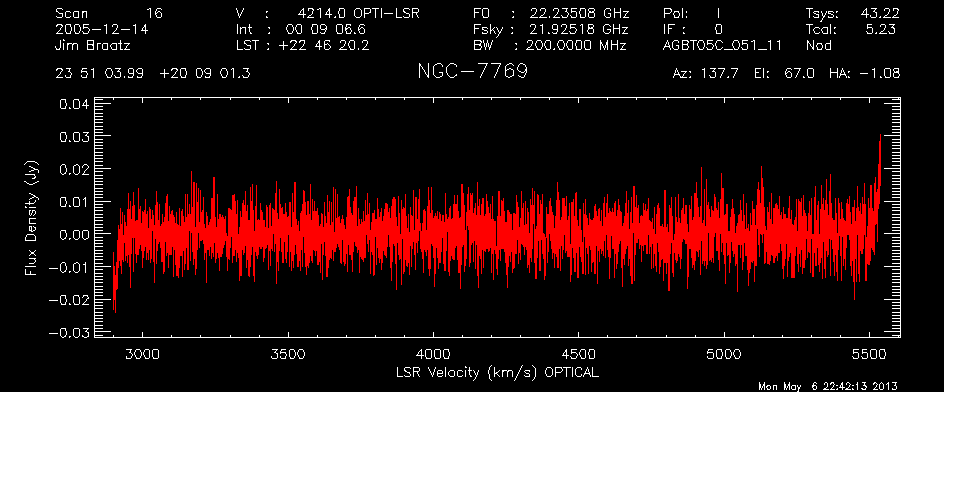Select the LSR Velocity (km/s) OPTICAL axis label
Image resolution: width=962 pixels, height=490 pixels.
pos(498,372)
